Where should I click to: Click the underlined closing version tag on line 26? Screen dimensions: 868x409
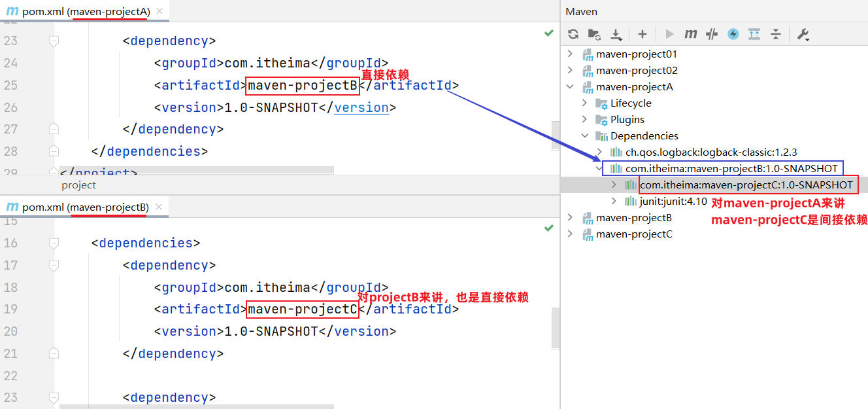coord(361,107)
